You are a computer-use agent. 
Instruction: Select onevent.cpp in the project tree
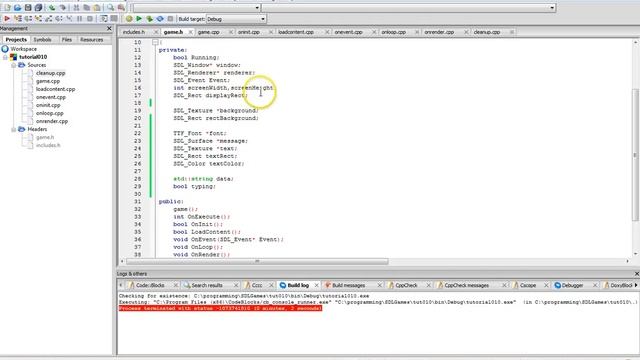pos(51,97)
